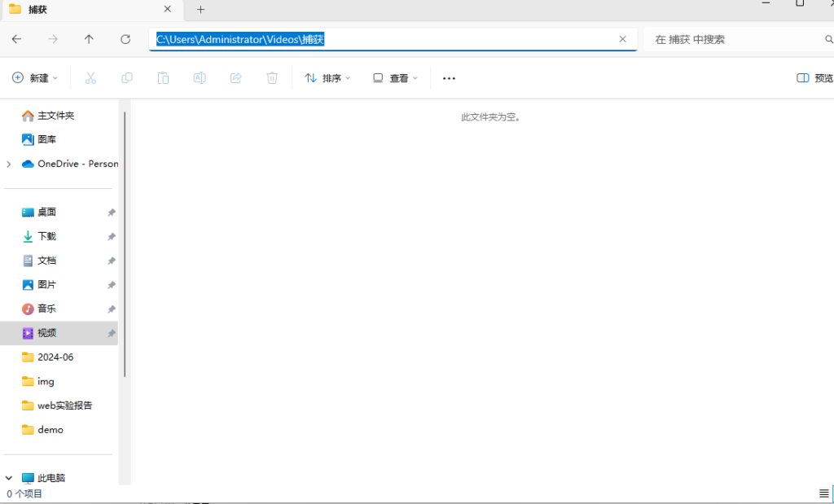Click the Cut scissors icon
This screenshot has width=834, height=504.
[x=90, y=78]
